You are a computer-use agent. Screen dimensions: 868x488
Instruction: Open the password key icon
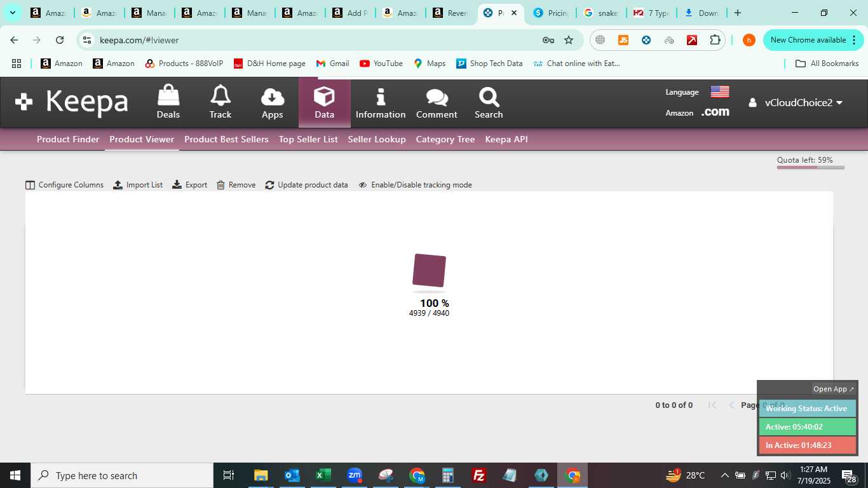tap(548, 40)
